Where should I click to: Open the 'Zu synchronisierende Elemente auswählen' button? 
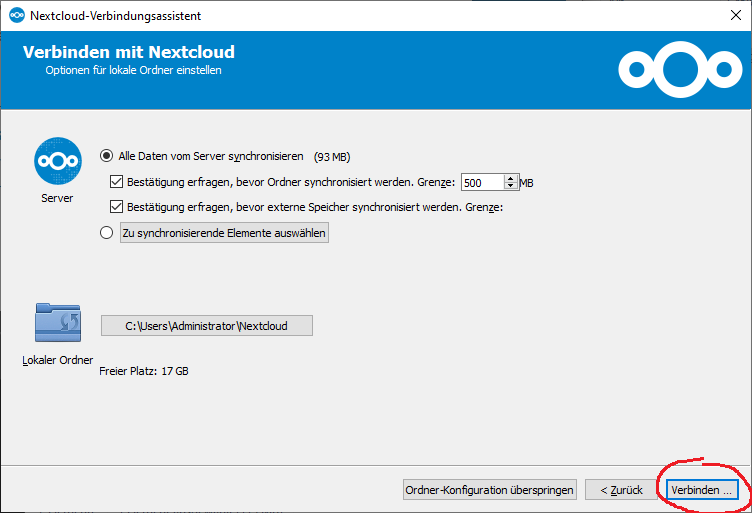[224, 233]
